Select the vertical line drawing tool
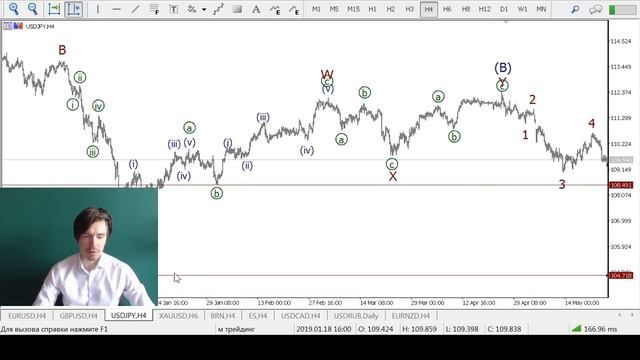 pos(98,9)
